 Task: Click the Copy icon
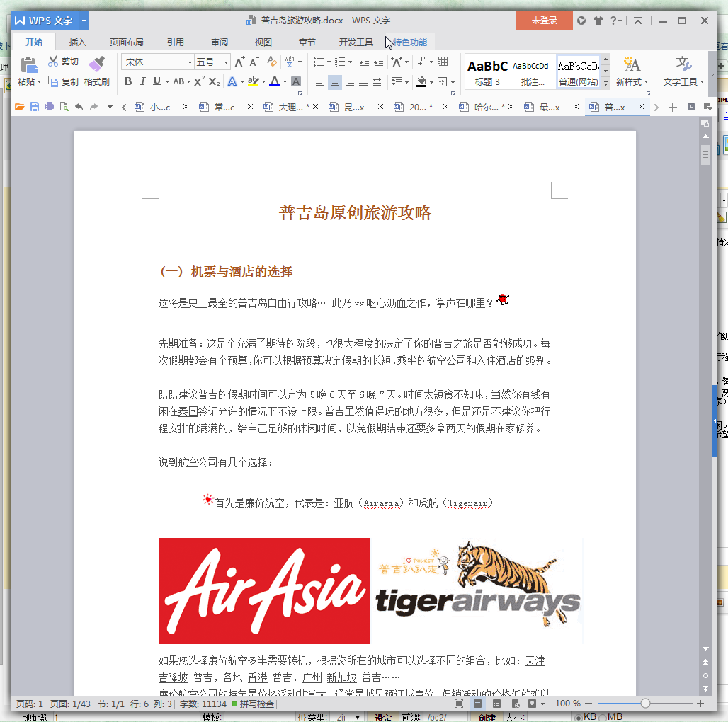pyautogui.click(x=53, y=81)
